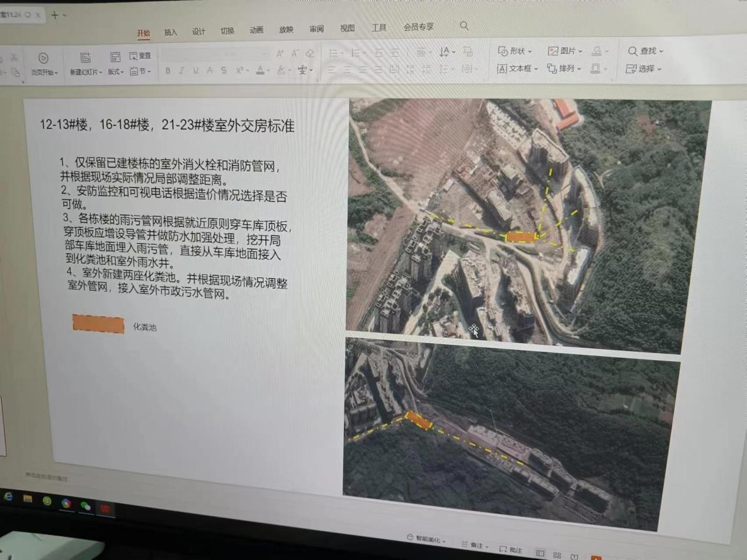The height and width of the screenshot is (560, 747).
Task: Click the Find (查找) button
Action: (x=646, y=51)
